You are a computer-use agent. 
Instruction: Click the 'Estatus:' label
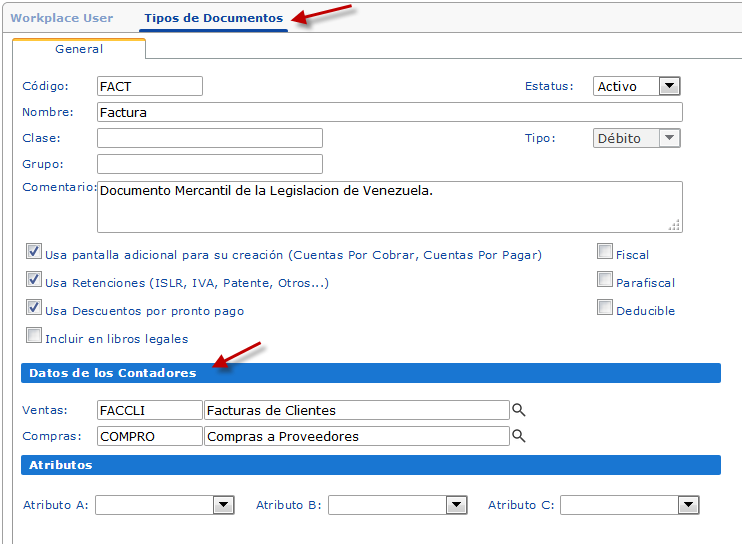coord(549,86)
